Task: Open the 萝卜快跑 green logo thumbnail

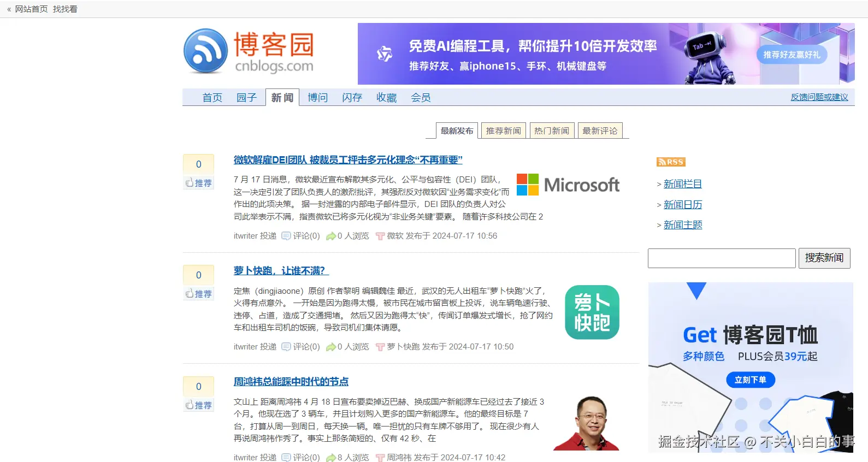Action: point(592,312)
